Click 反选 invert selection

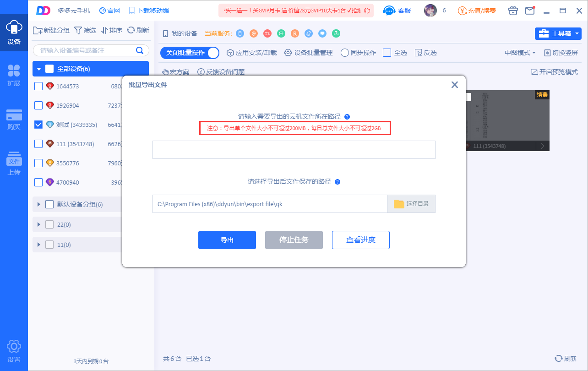click(x=425, y=53)
